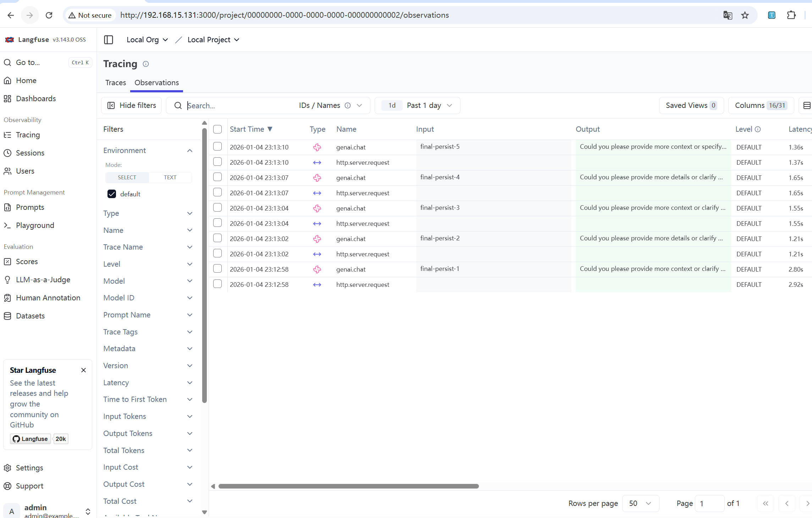Collapse the sidebar using the panel toggle icon
Screen dimensions: 812x518
pyautogui.click(x=109, y=40)
